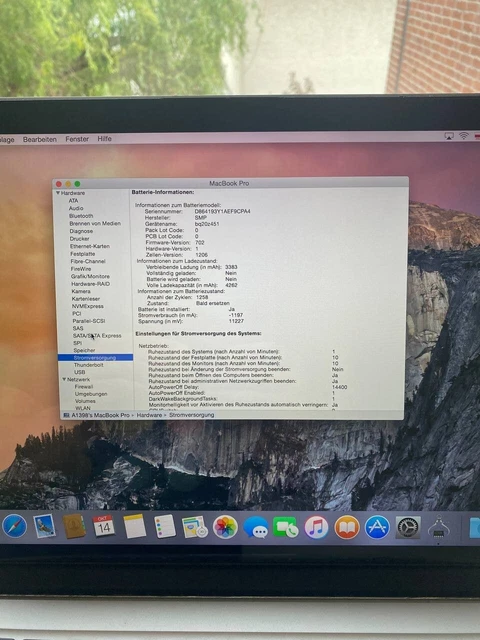Click the MacBook Pro window title bar
The image size is (480, 640).
pyautogui.click(x=229, y=183)
